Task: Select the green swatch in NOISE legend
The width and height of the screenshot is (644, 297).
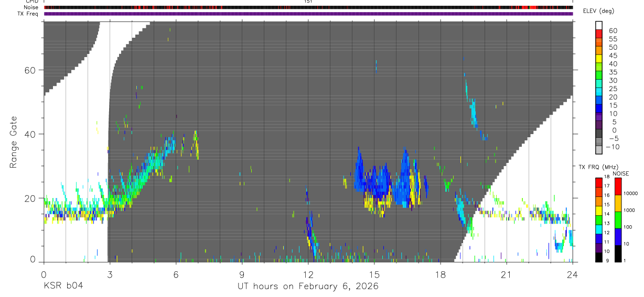Action: click(x=618, y=219)
